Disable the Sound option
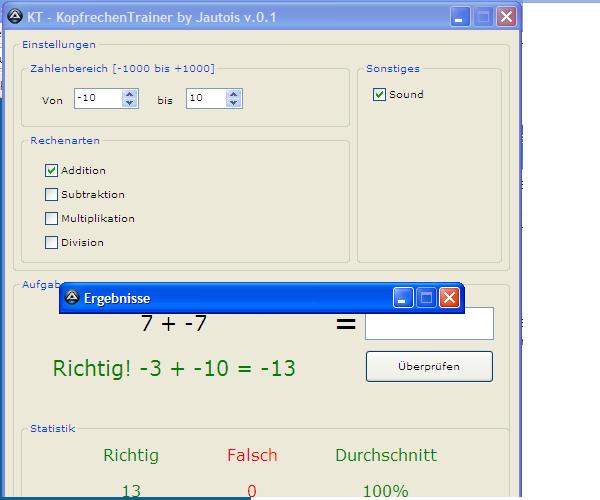The image size is (600, 500). pos(379,95)
